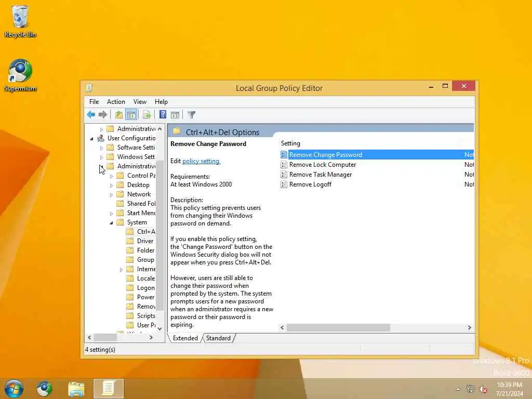
Task: Select the Logon folder under System
Action: (x=146, y=288)
